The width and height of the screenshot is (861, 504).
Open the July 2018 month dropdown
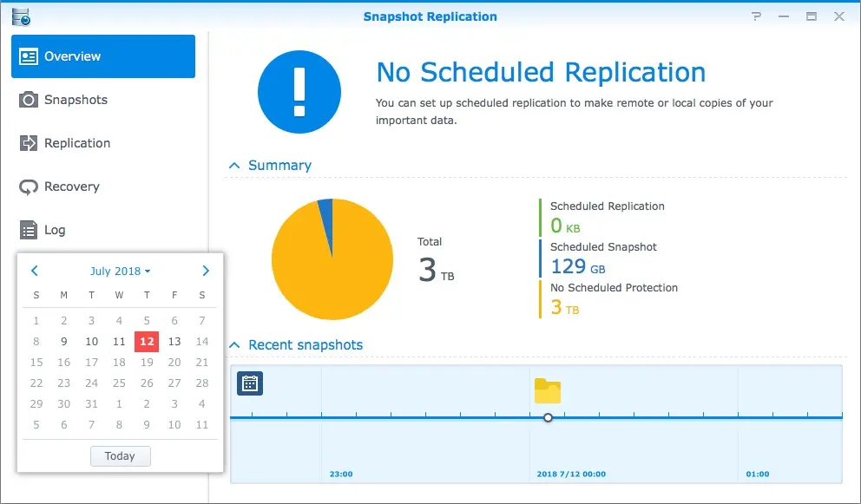point(121,272)
